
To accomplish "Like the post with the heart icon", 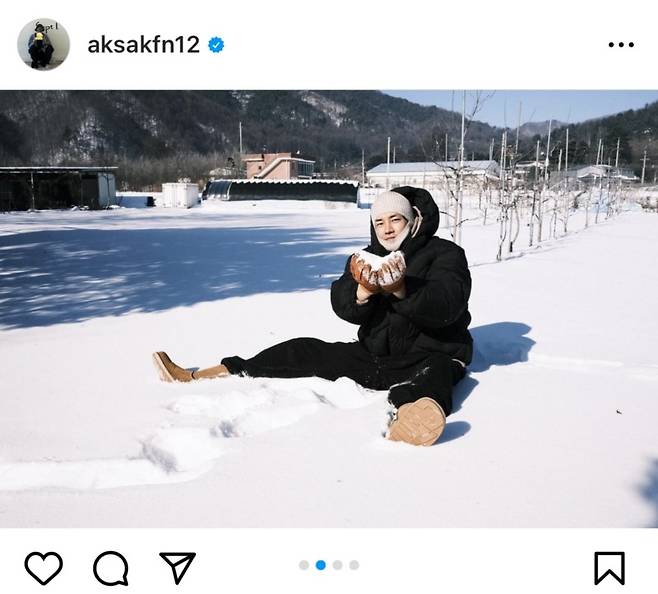I will tap(44, 568).
